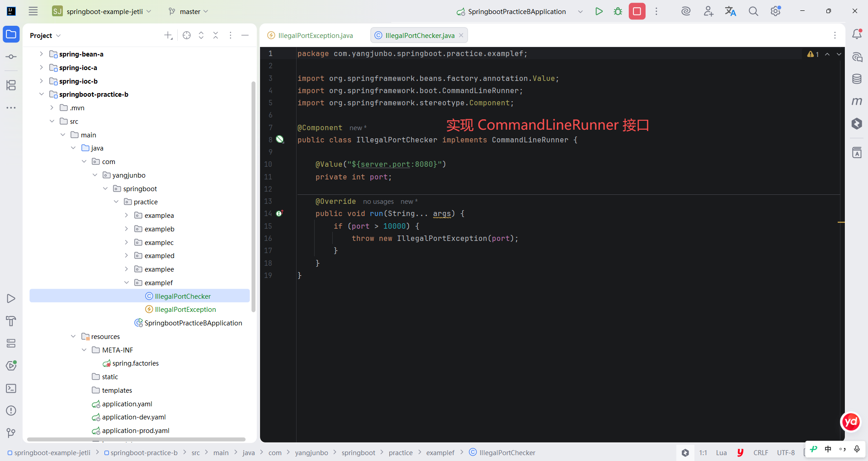
Task: Open the Database tool window icon
Action: point(857,79)
